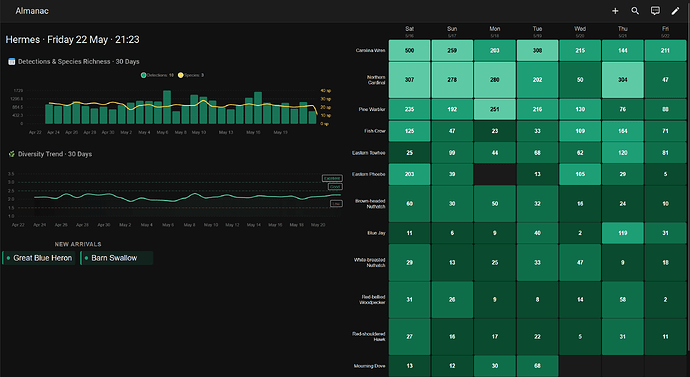This screenshot has height=377, width=690.
Task: Click the Sat column header in heatmap
Action: 409,31
